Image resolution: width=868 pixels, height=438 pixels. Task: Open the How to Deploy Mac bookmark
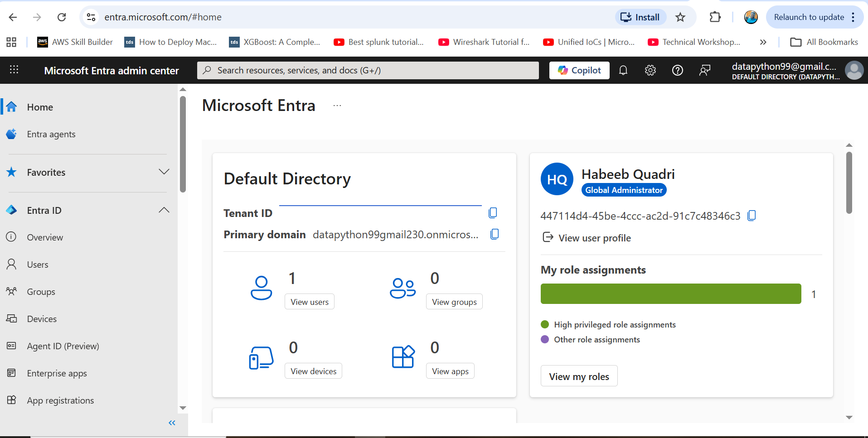click(171, 42)
